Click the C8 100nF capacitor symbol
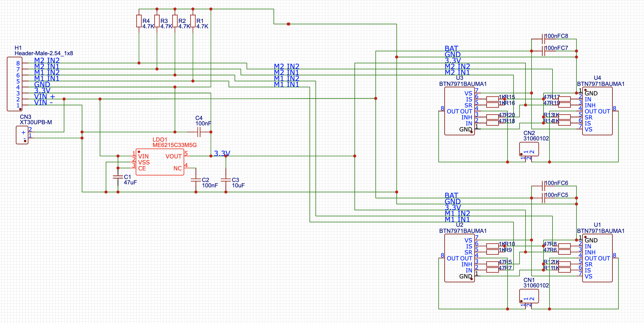The height and width of the screenshot is (324, 644). pos(543,39)
